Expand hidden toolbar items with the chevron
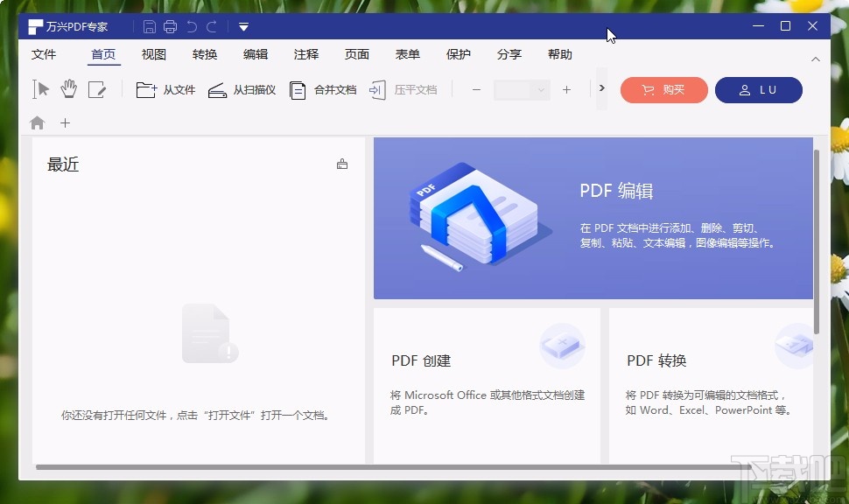 tap(601, 88)
